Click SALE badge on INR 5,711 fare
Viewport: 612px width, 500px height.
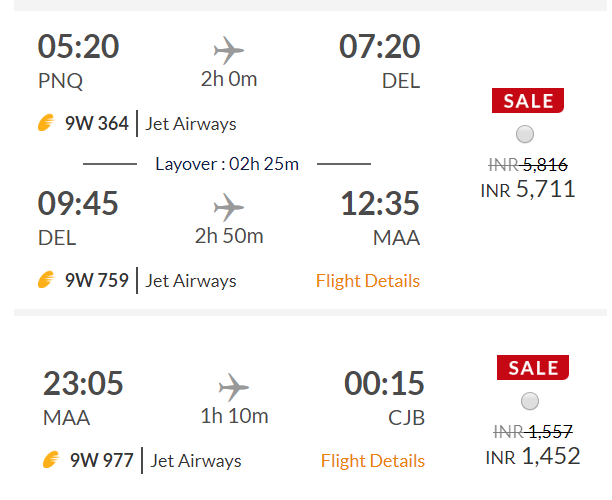528,101
